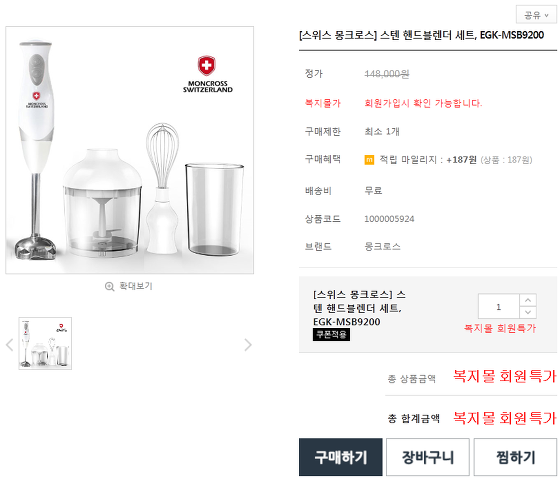Click the 찜하기 wishlist button

point(515,457)
